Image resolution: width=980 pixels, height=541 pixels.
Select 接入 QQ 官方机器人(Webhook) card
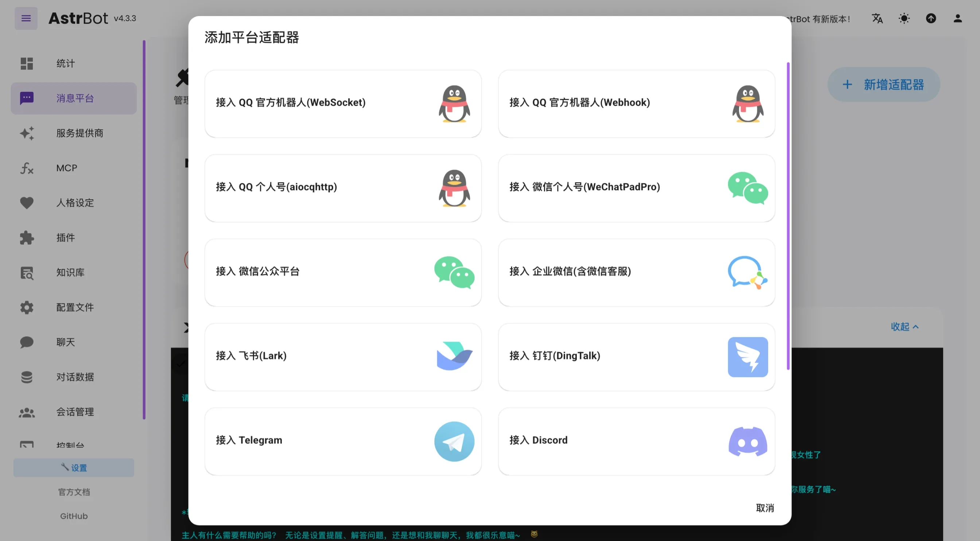pyautogui.click(x=636, y=103)
